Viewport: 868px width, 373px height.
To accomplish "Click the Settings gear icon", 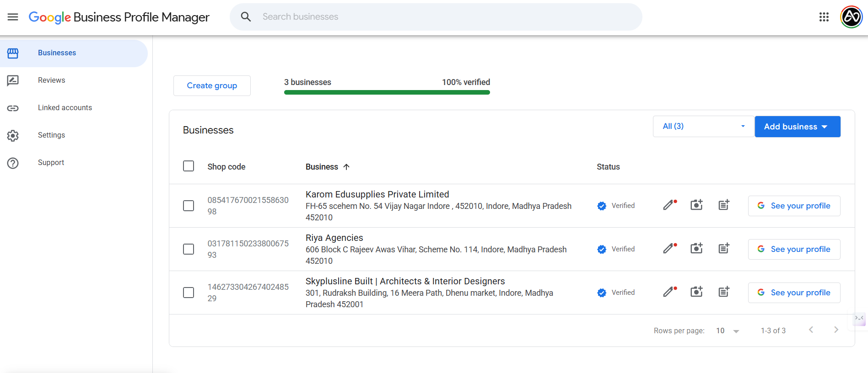I will (x=13, y=135).
